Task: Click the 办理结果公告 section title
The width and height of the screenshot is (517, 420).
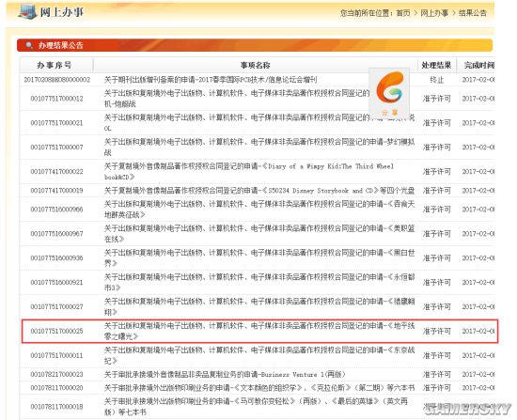Action: point(60,45)
